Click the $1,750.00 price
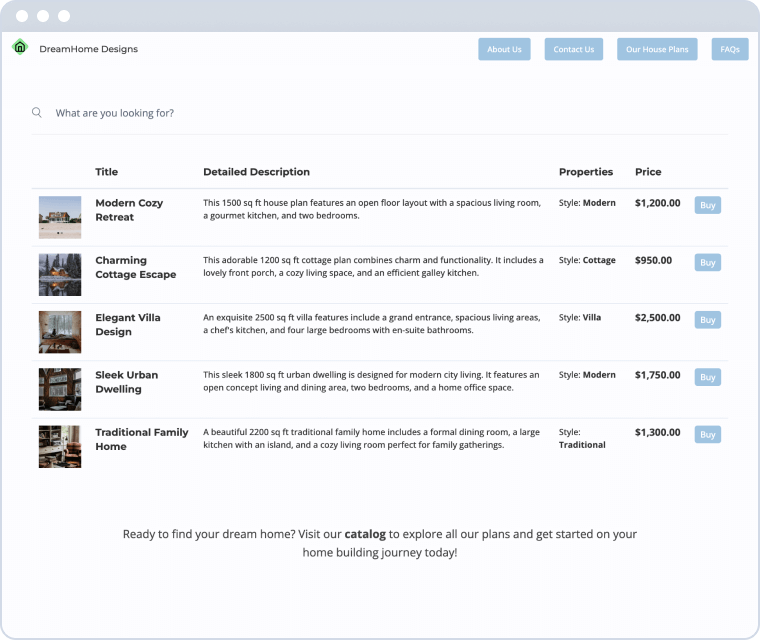Screen dimensions: 760x640 (x=658, y=375)
